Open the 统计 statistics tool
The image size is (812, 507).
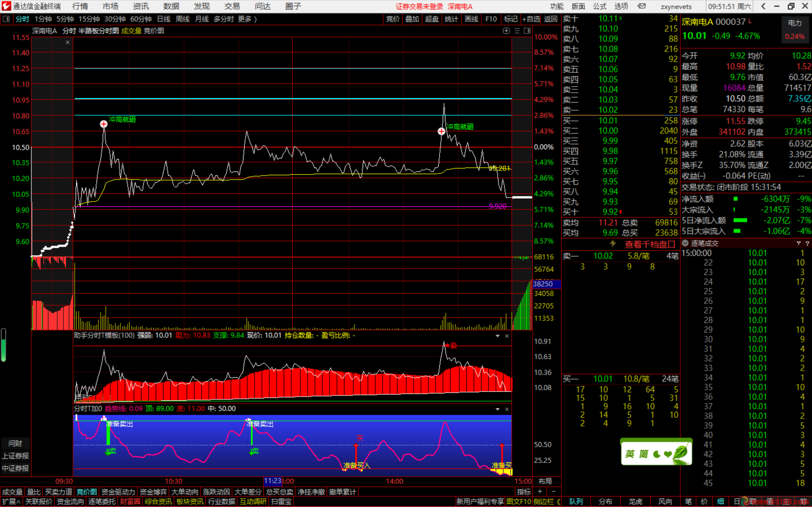tap(451, 19)
